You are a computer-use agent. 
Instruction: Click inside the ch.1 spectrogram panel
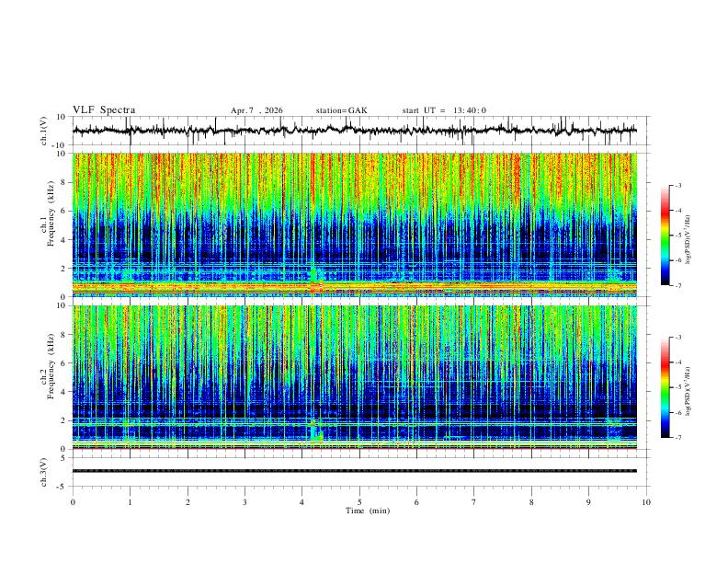click(354, 224)
